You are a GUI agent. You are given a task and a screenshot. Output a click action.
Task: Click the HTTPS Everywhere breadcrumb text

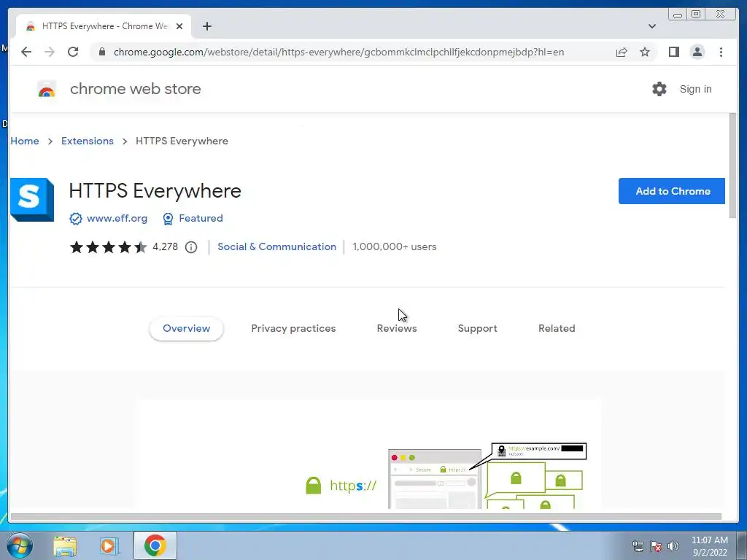point(182,141)
